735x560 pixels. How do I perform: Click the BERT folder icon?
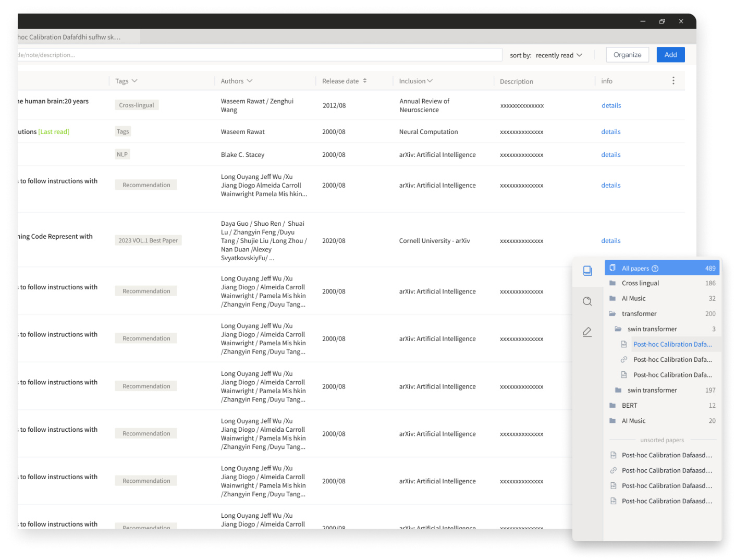pyautogui.click(x=612, y=406)
